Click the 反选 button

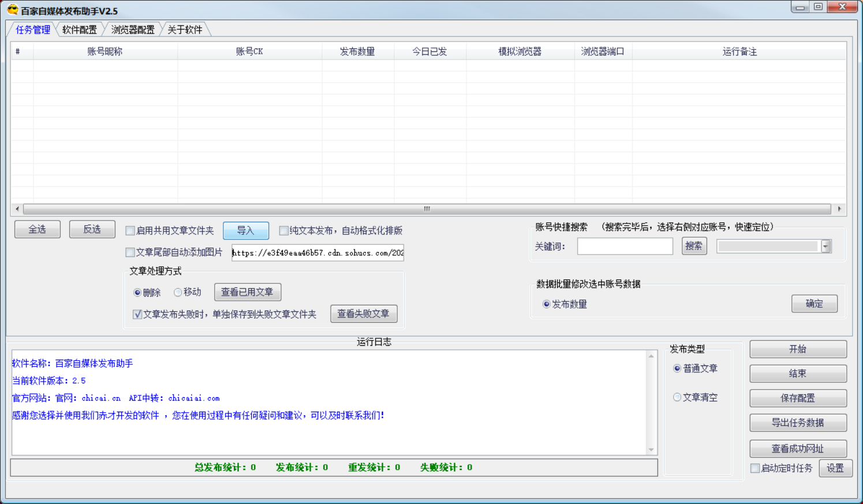click(92, 229)
